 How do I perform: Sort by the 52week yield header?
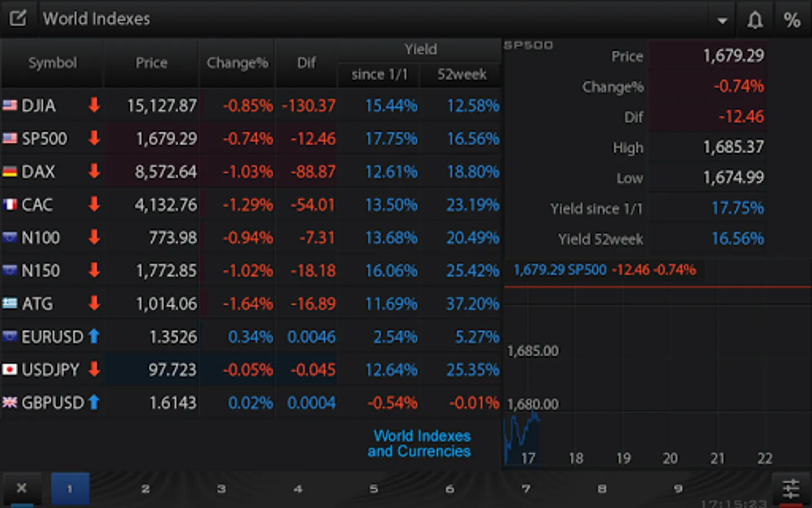coord(461,75)
